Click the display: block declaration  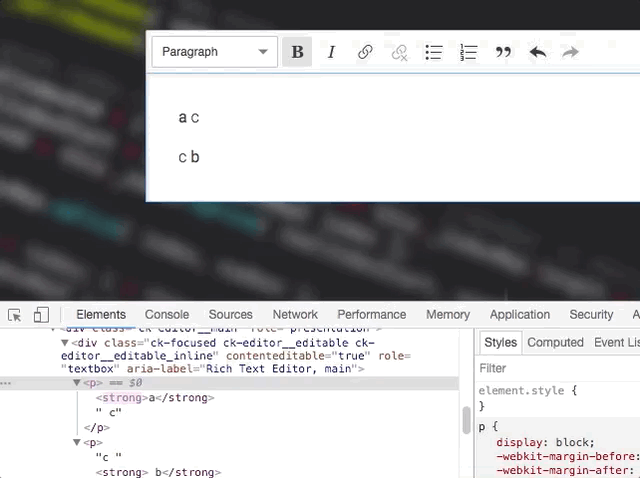pos(545,442)
